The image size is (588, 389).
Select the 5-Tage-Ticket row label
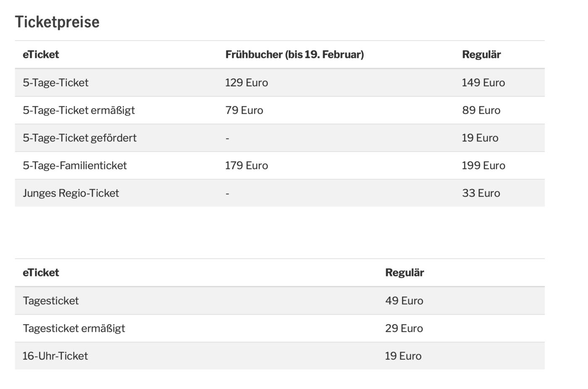[x=55, y=83]
